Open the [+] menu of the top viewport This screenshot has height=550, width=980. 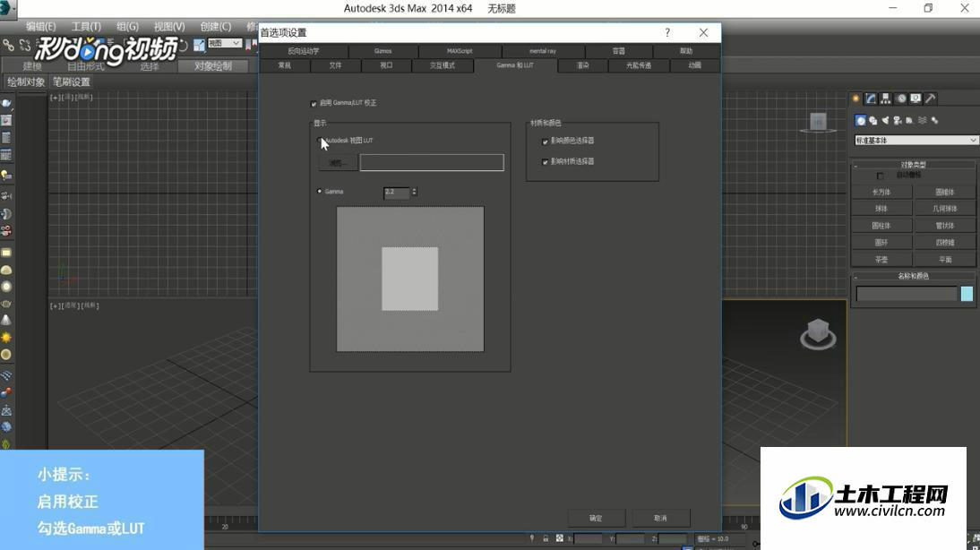tap(55, 98)
